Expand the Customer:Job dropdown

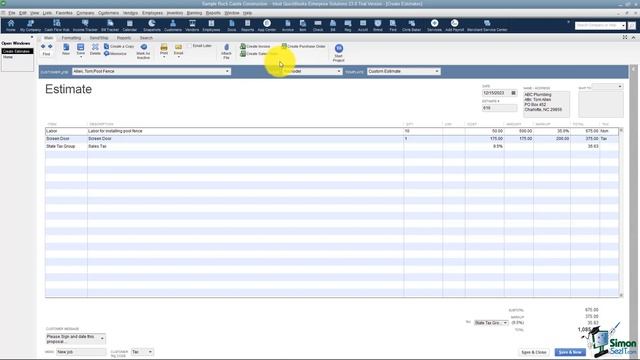227,71
